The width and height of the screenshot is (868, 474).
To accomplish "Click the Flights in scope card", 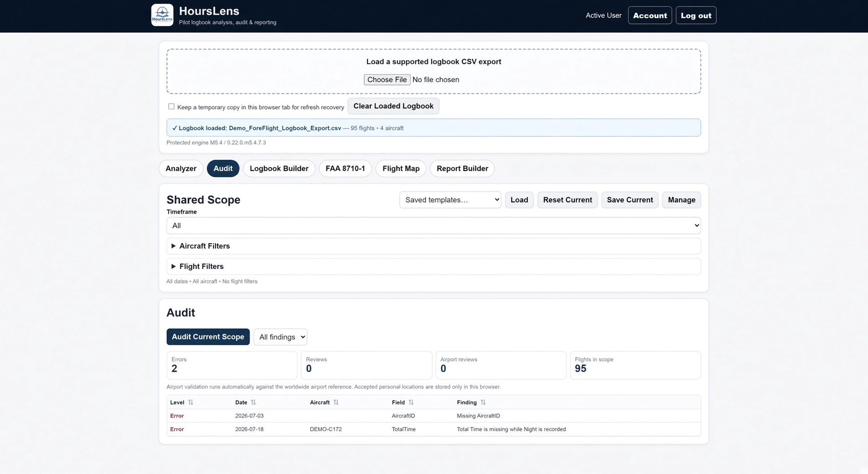I will point(635,365).
